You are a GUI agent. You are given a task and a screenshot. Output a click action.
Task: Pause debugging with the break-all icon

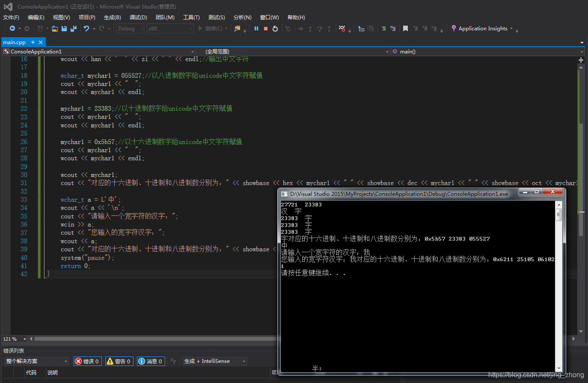tap(256, 28)
